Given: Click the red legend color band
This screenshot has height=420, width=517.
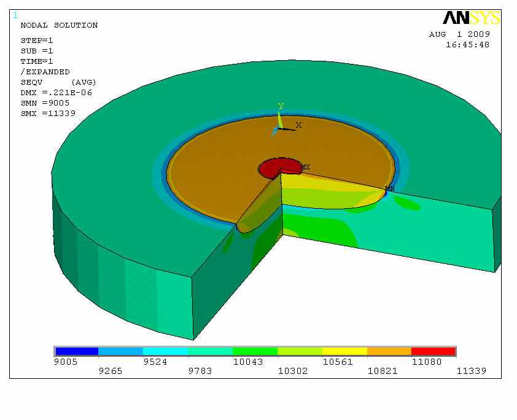Looking at the screenshot, I should (x=433, y=351).
